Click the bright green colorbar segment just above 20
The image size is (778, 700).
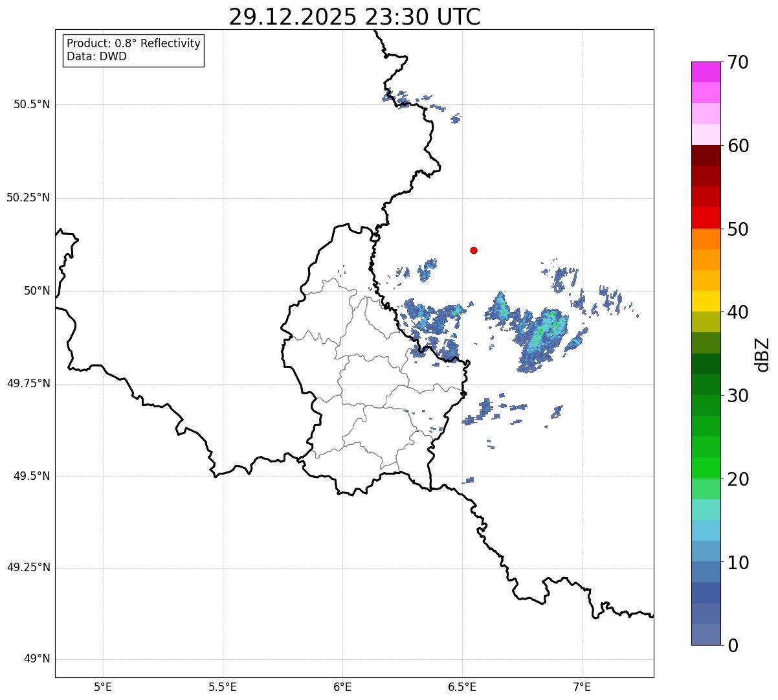click(706, 468)
